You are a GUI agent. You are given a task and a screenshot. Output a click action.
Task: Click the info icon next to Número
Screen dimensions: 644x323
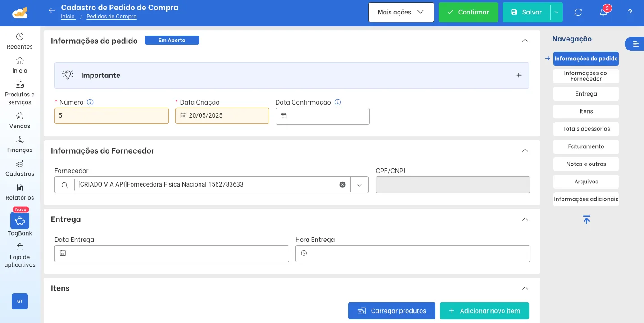[90, 102]
